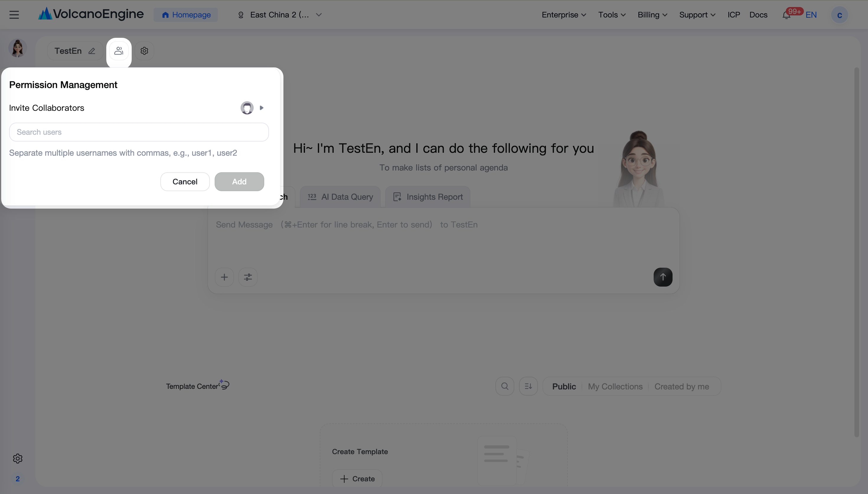The height and width of the screenshot is (494, 868).
Task: Click the collaborators permission icon
Action: tap(119, 51)
